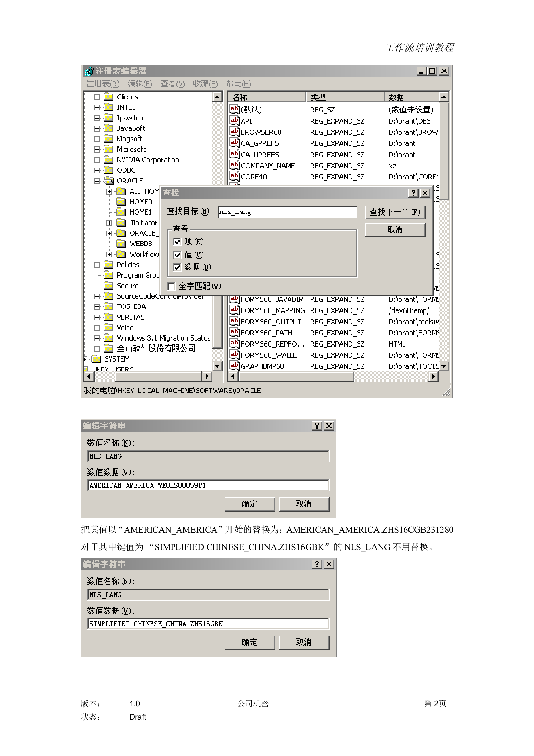534x756 pixels.
Task: Select the Clients folder icon
Action: click(109, 97)
